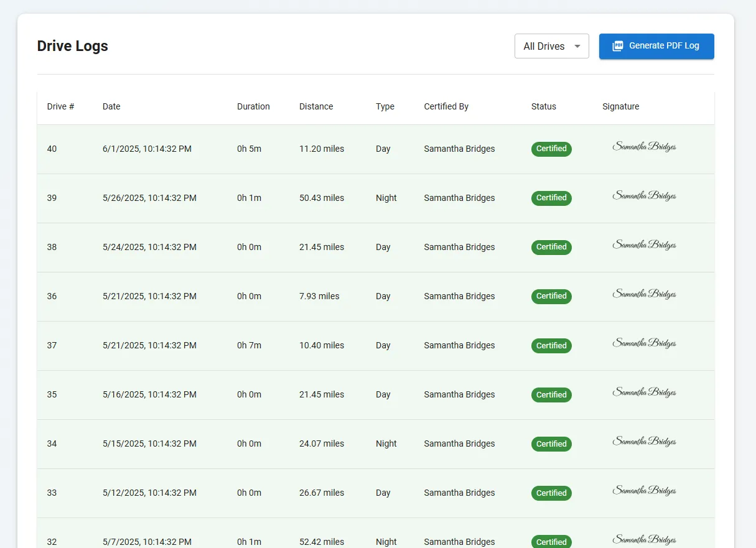Click Certified badge for drive 39
Viewport: 756px width, 548px height.
(551, 198)
